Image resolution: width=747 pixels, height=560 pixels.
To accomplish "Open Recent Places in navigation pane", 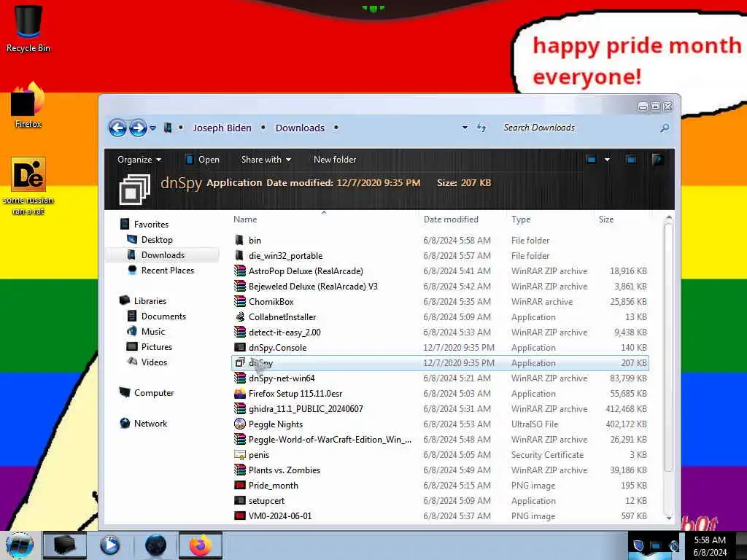I will [161, 271].
